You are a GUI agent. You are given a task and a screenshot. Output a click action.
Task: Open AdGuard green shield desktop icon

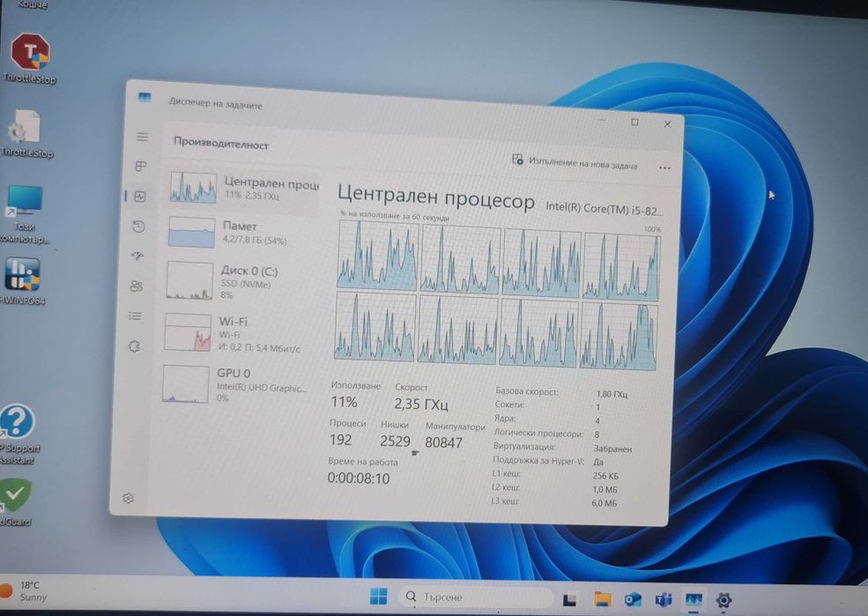click(16, 502)
